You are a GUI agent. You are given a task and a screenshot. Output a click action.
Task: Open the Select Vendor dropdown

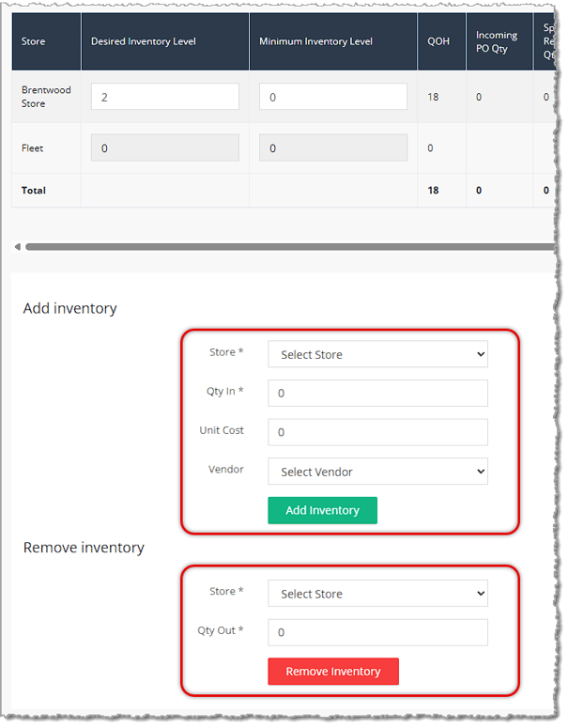[377, 472]
